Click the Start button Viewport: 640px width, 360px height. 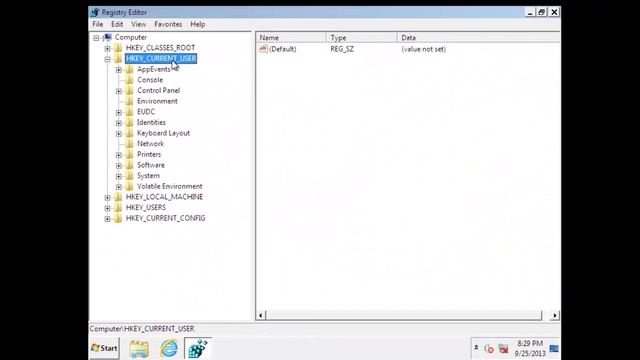tap(104, 348)
